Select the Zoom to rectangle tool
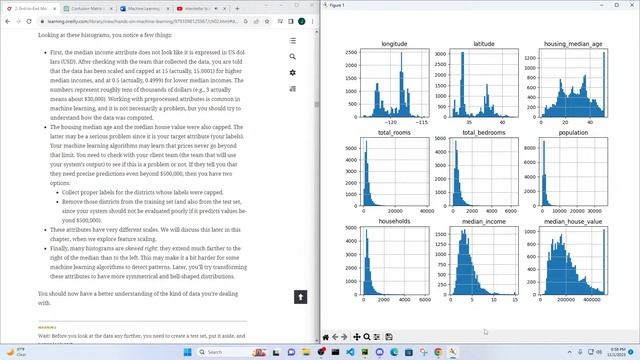Viewport: 640px width, 360px height. coord(367,337)
